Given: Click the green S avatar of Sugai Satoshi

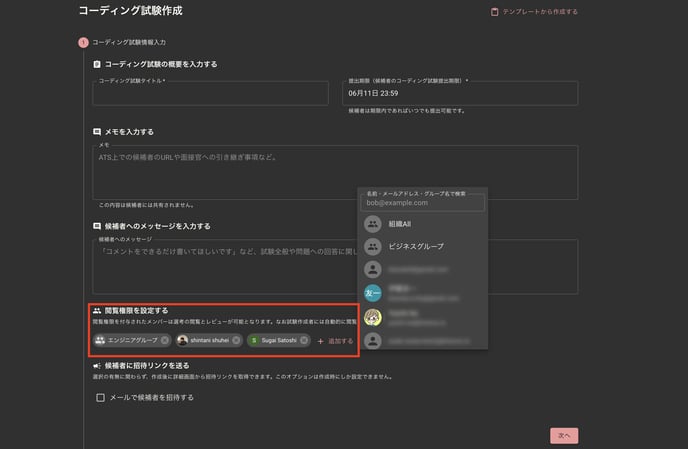Looking at the screenshot, I should (254, 340).
